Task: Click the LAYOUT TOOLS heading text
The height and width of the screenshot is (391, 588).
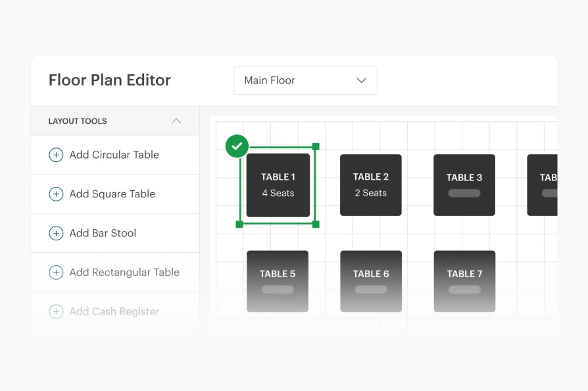Action: [78, 121]
